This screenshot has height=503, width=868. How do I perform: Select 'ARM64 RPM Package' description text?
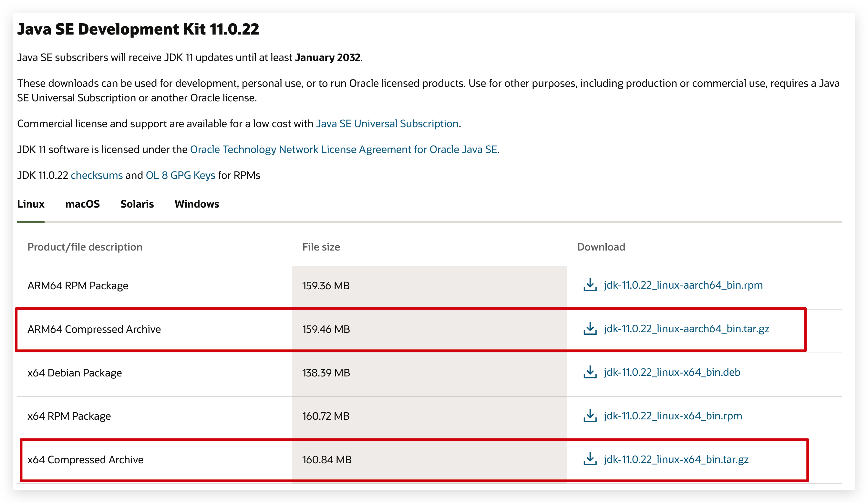point(78,285)
